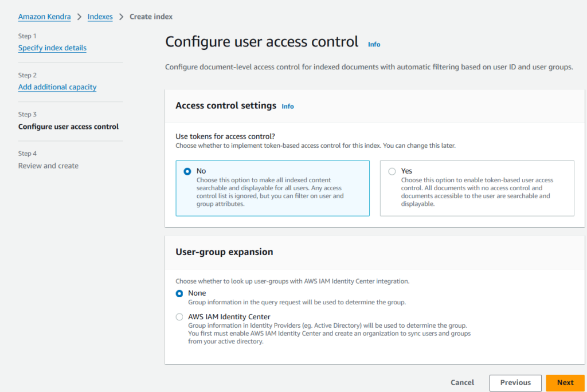The width and height of the screenshot is (587, 392).
Task: Jump to the Review and create step
Action: pyautogui.click(x=48, y=166)
